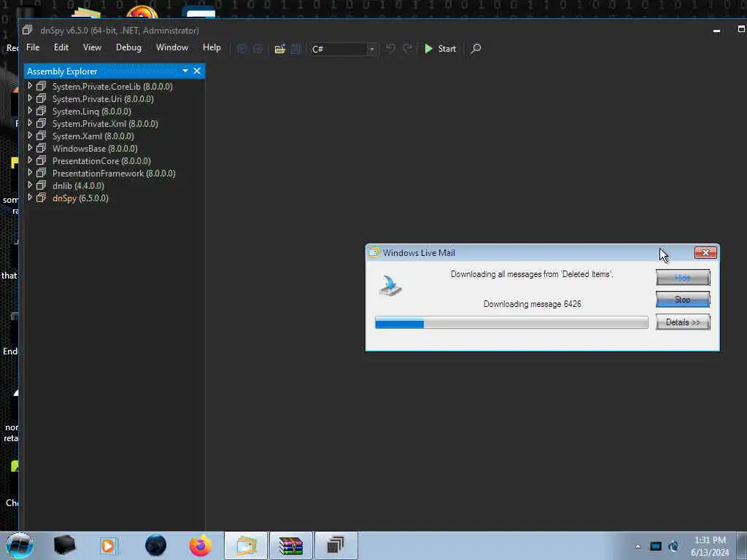Screen dimensions: 747x560
Task: Click the Navigate Forward toolbar icon
Action: click(258, 49)
